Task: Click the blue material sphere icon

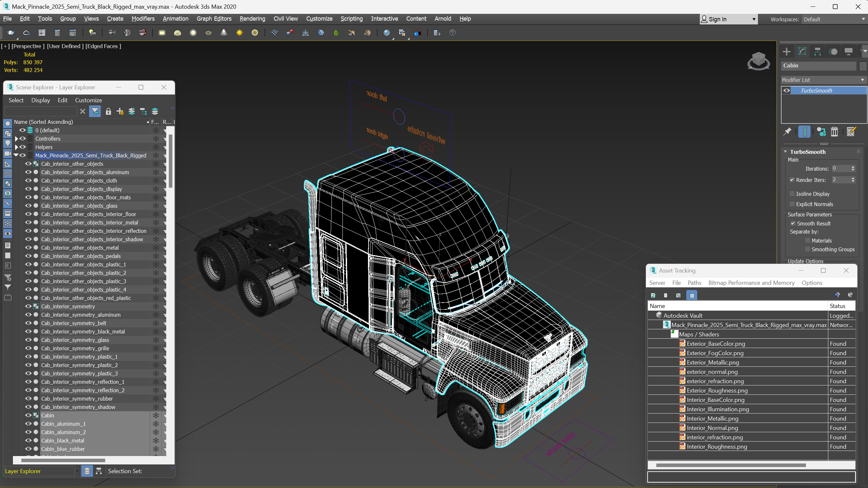Action: (x=386, y=33)
